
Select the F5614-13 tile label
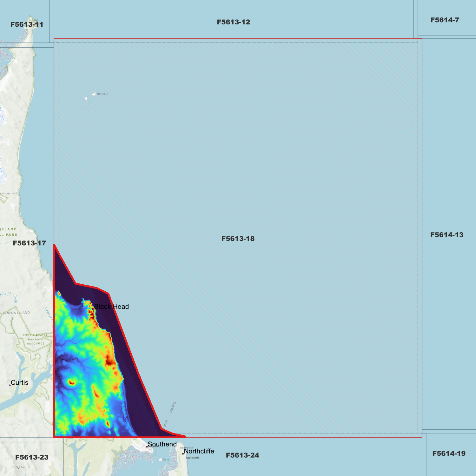point(446,235)
